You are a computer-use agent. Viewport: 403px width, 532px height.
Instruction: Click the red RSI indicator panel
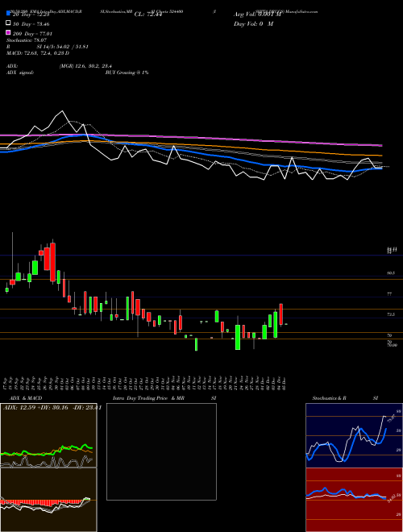[354, 500]
